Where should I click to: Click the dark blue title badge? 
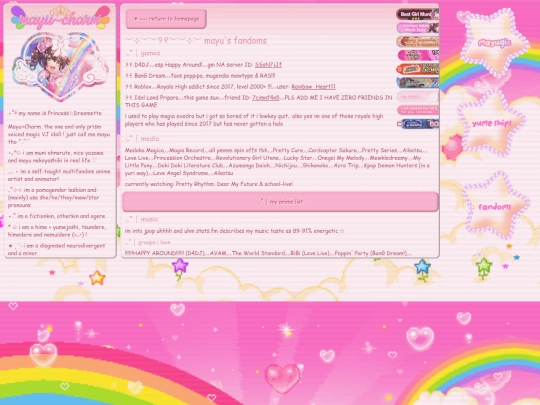[417, 124]
